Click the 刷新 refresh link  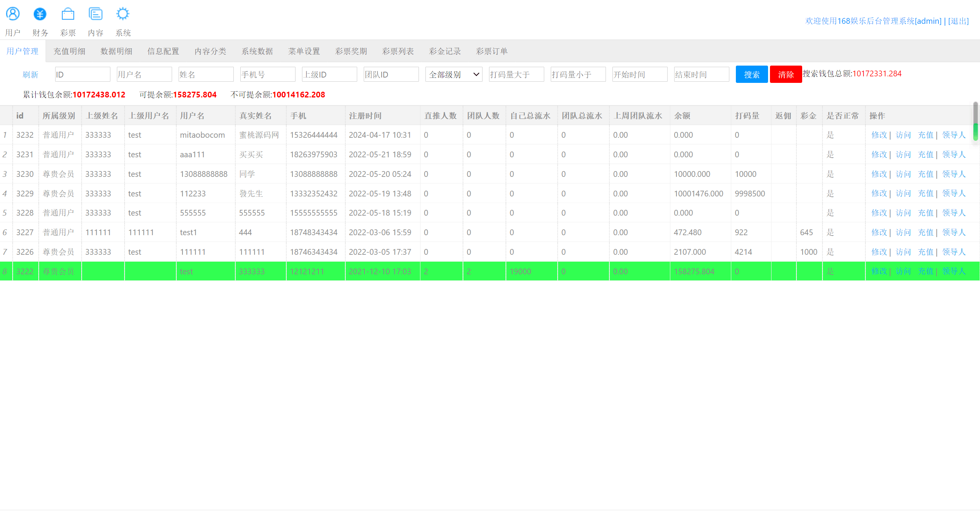click(30, 74)
